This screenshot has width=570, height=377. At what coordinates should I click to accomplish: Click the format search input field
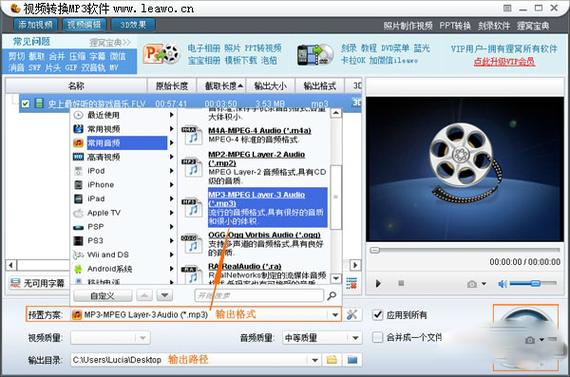(x=259, y=296)
